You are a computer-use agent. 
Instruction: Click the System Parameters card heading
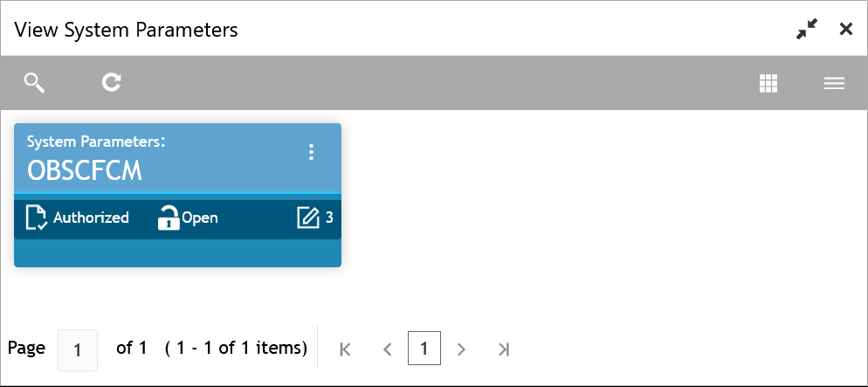(96, 142)
